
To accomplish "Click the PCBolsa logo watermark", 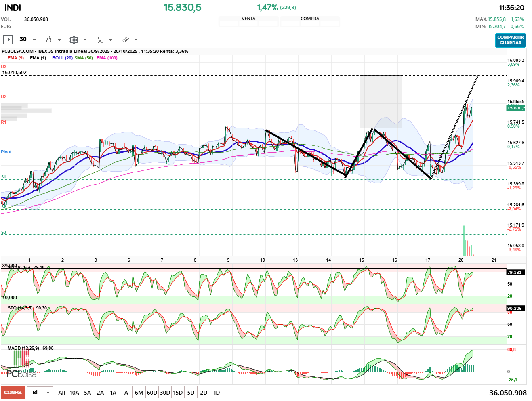I will coord(21,374).
